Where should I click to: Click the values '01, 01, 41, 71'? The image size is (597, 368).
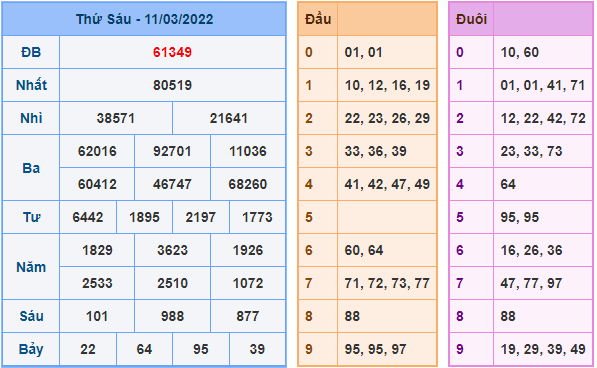(543, 85)
